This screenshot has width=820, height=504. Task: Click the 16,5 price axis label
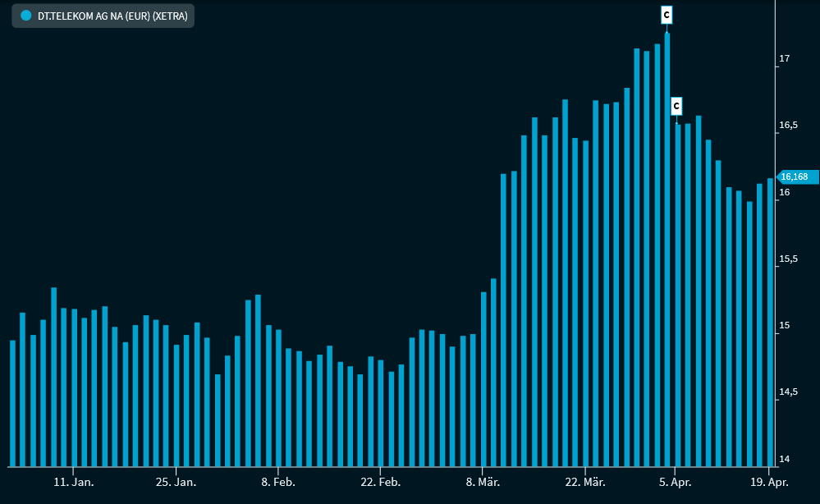(788, 125)
